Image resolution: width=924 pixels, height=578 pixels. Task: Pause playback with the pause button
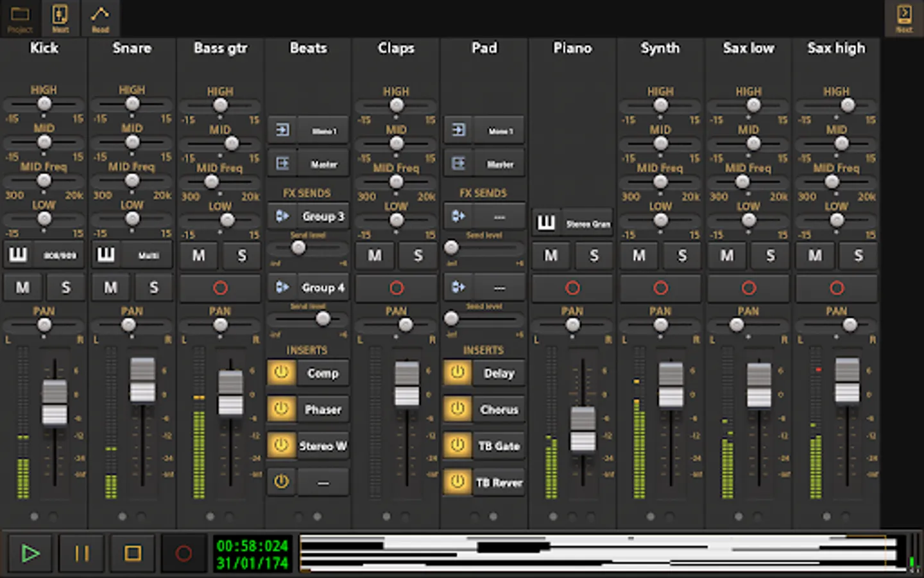pyautogui.click(x=81, y=553)
